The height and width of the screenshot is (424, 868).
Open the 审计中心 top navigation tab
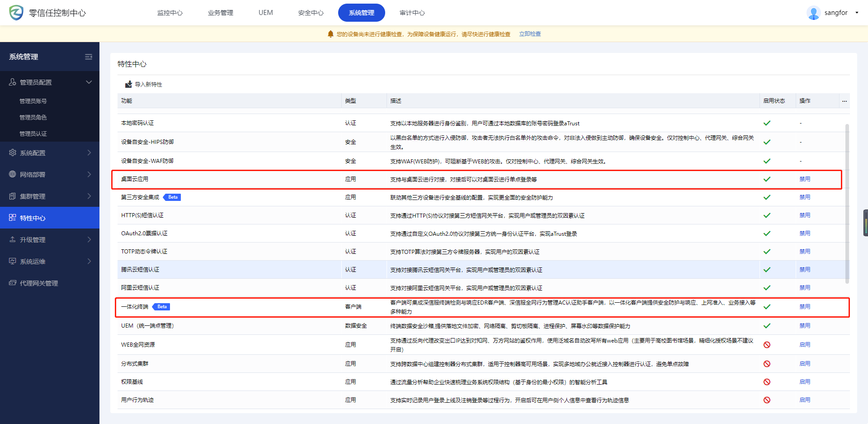(412, 13)
